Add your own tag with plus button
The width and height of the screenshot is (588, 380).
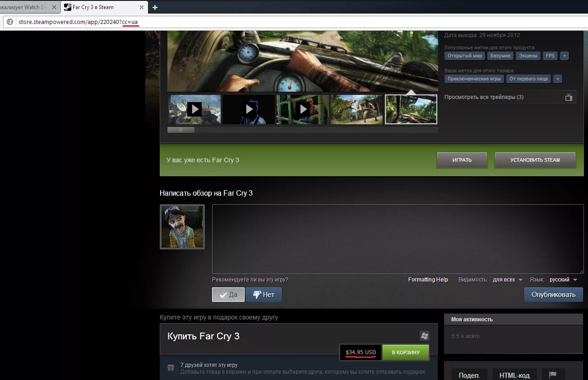point(558,79)
